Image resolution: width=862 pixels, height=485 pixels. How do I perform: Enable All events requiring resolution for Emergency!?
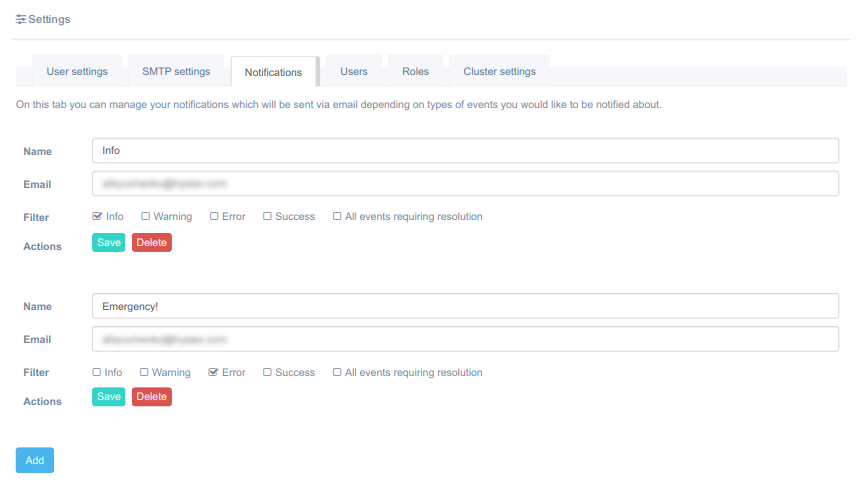pos(337,372)
